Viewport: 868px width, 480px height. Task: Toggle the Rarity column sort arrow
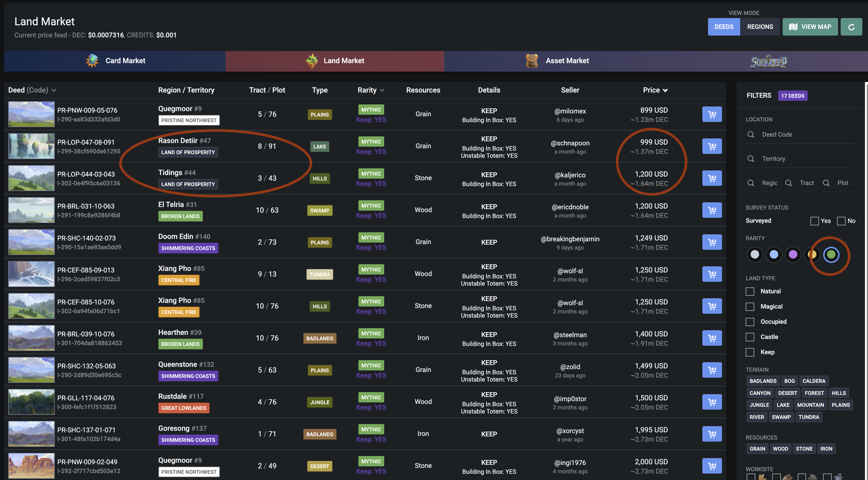[x=382, y=90]
